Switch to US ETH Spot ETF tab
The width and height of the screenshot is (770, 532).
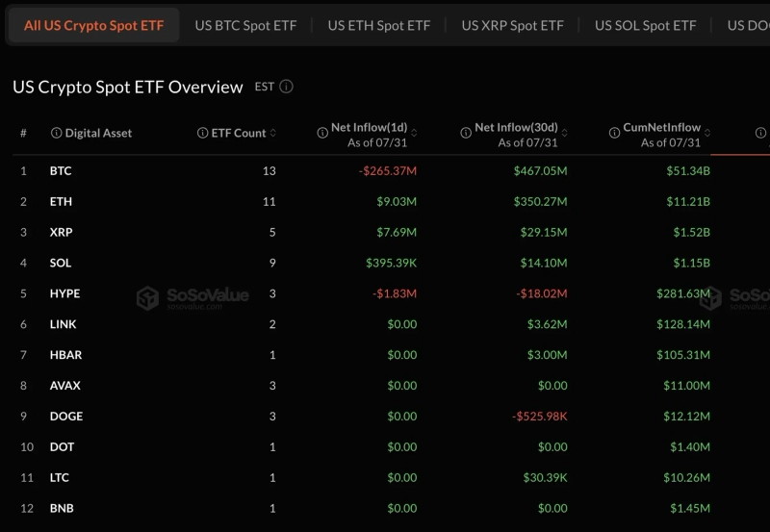[378, 26]
